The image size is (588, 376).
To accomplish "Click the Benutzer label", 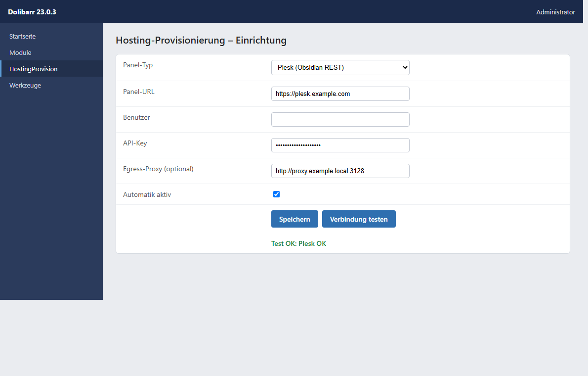I will pyautogui.click(x=136, y=117).
